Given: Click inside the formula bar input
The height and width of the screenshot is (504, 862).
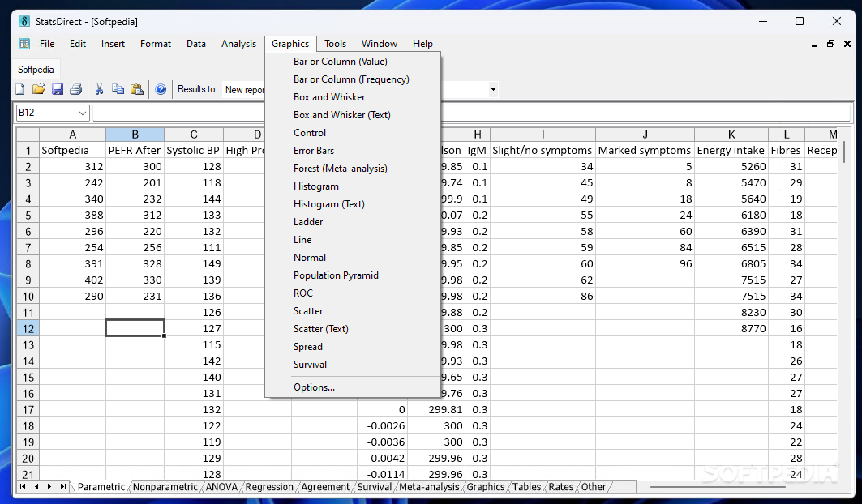Looking at the screenshot, I should pyautogui.click(x=472, y=113).
